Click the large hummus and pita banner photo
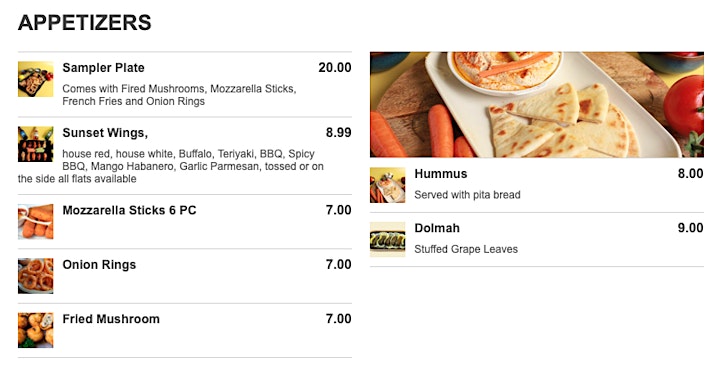The width and height of the screenshot is (720, 391). [537, 105]
